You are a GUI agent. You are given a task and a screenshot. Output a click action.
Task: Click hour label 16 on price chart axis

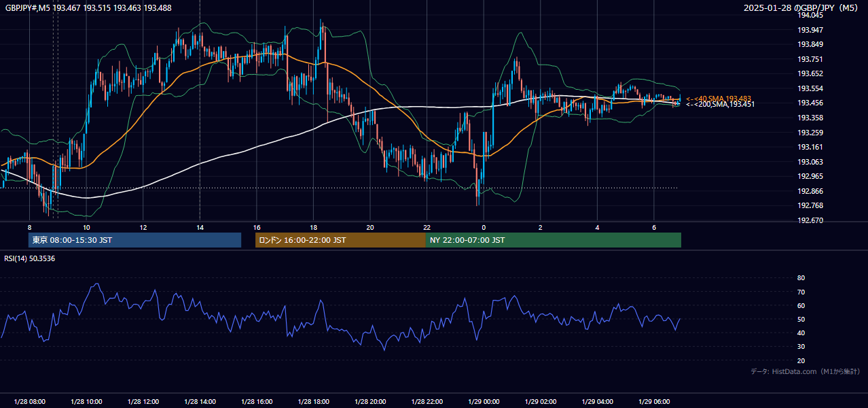click(x=256, y=227)
